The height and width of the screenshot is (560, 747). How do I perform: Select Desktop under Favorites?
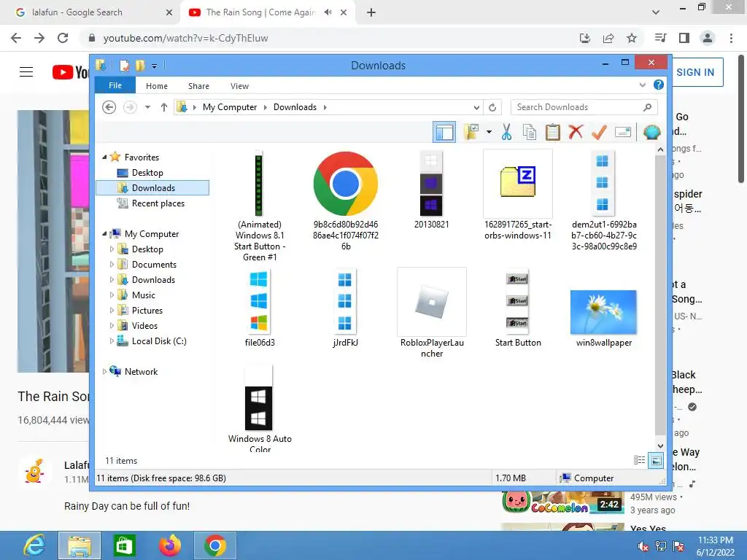(x=147, y=172)
